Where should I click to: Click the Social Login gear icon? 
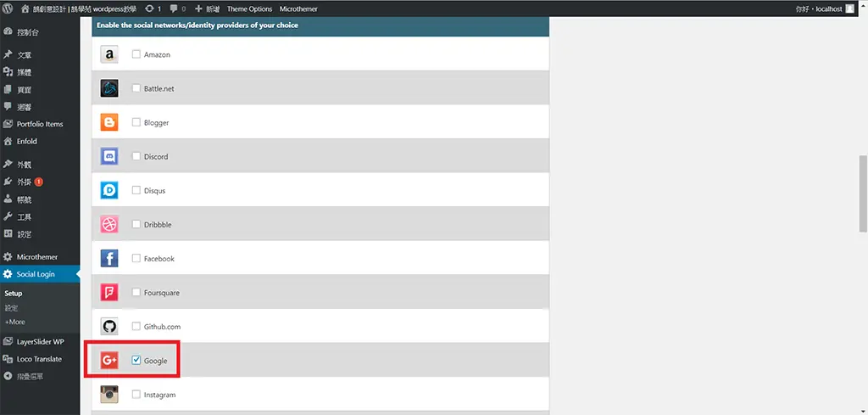(8, 274)
